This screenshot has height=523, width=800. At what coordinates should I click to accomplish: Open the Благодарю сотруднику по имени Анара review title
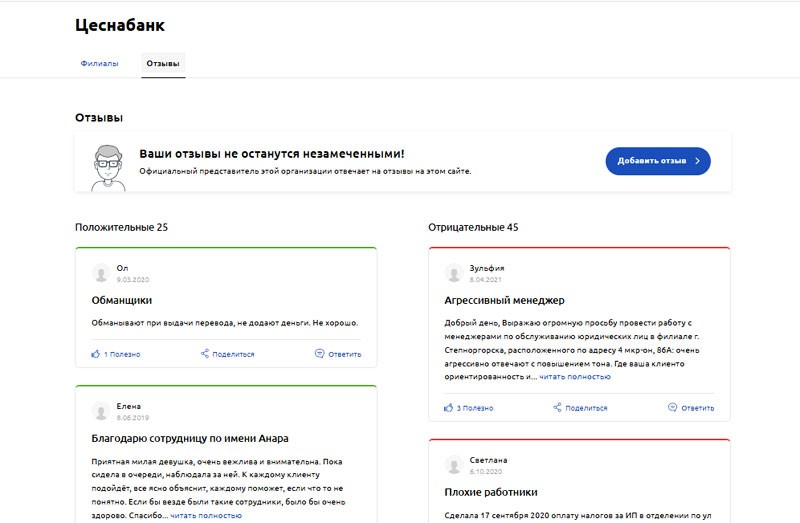point(190,438)
